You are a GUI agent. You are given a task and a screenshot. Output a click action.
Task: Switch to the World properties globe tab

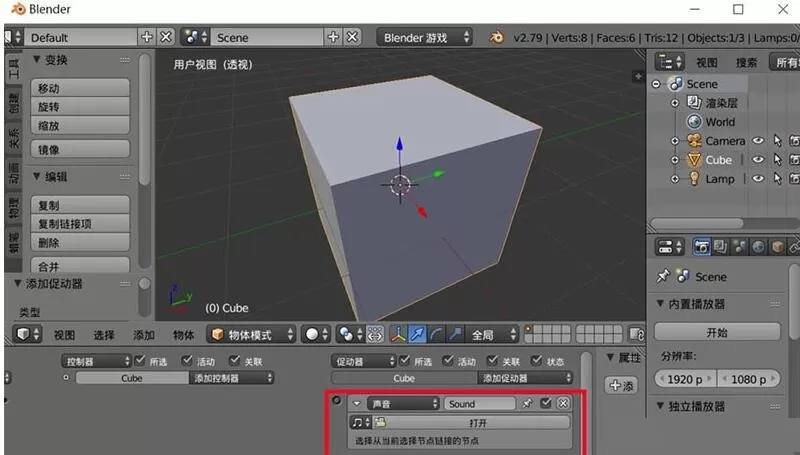[759, 247]
